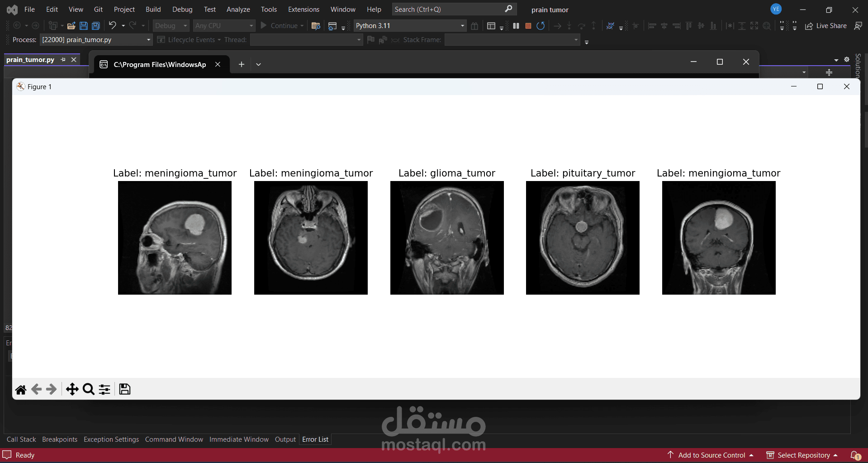Expand the Thread dropdown

coord(307,40)
